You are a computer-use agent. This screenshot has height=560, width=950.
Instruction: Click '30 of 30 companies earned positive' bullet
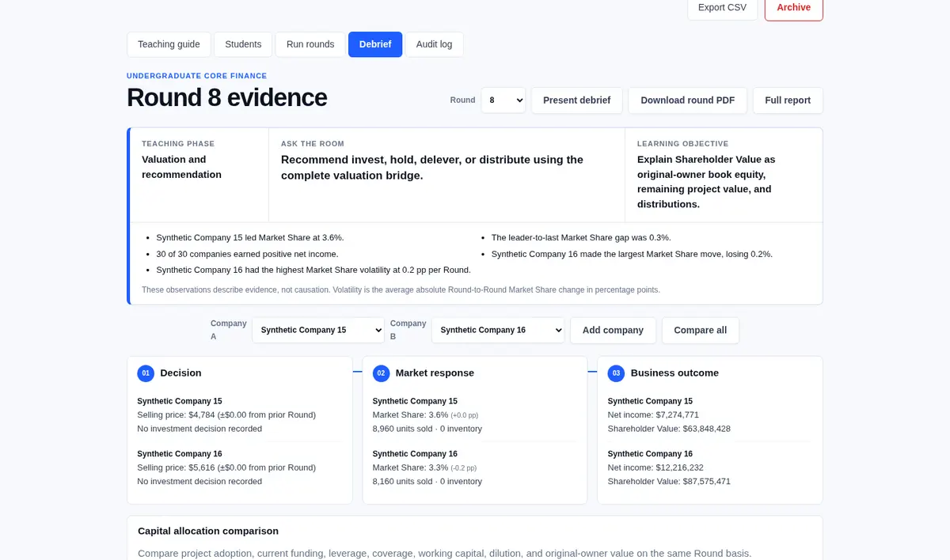247,254
